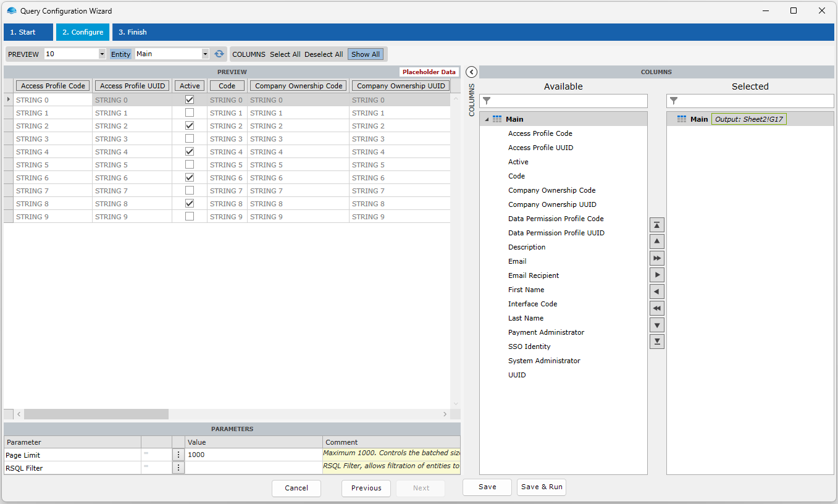
Task: Collapse the Columns panel with the arrow
Action: [471, 72]
